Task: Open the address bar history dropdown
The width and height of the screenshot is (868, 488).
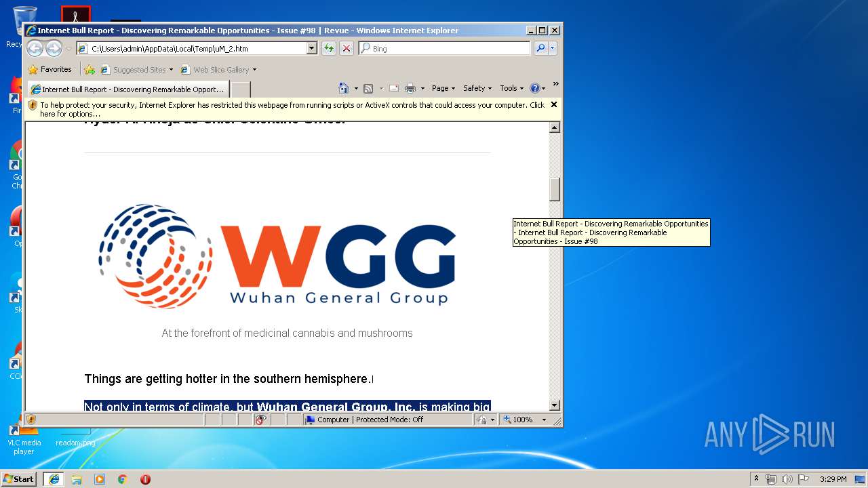Action: point(311,48)
